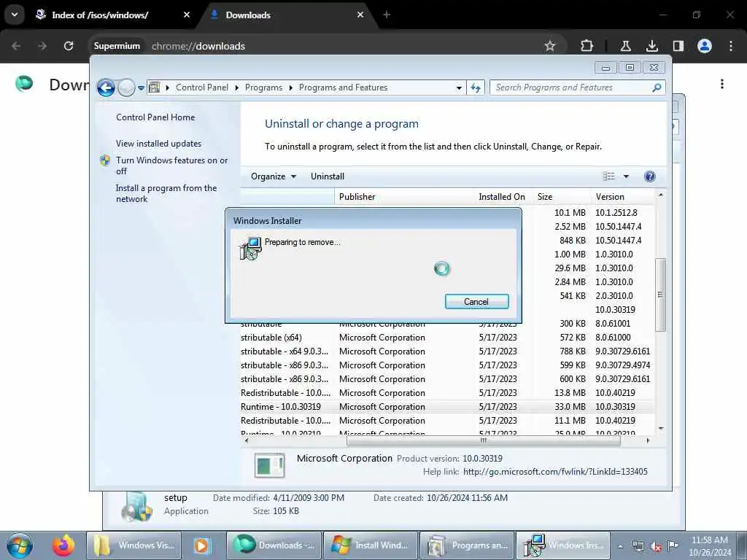This screenshot has width=747, height=560.
Task: Open the Action Center flag tray icon
Action: coord(673,545)
